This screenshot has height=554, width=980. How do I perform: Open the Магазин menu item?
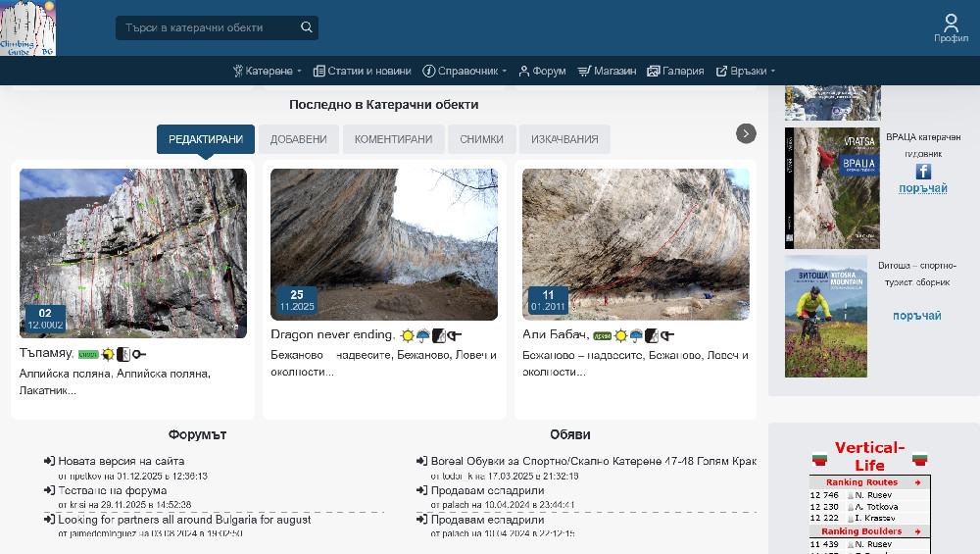[607, 71]
